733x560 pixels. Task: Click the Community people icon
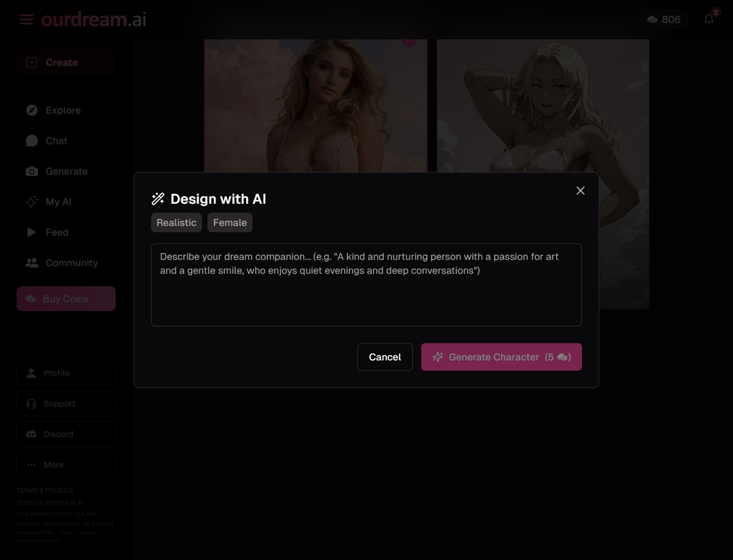(x=32, y=263)
